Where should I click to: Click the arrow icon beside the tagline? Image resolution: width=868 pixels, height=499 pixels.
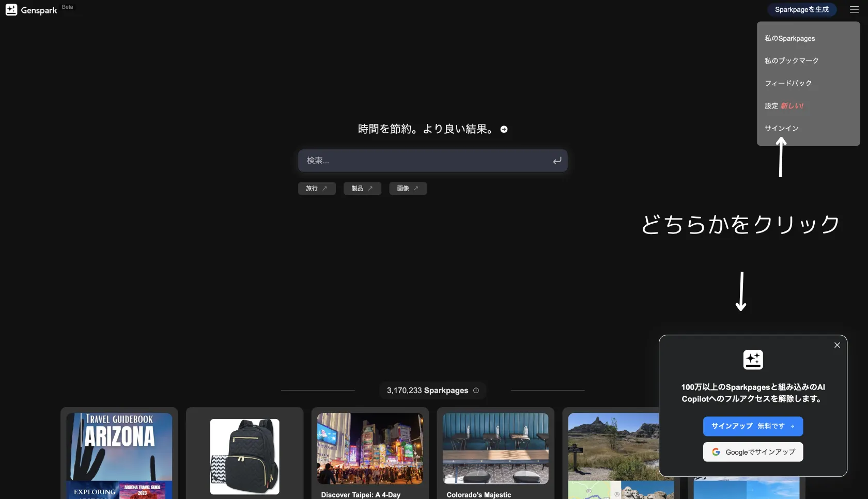(504, 129)
